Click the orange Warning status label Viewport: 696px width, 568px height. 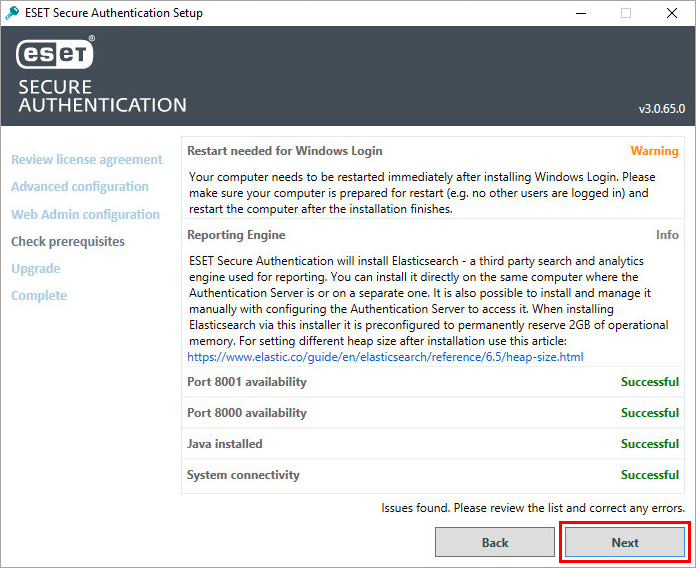pos(654,151)
